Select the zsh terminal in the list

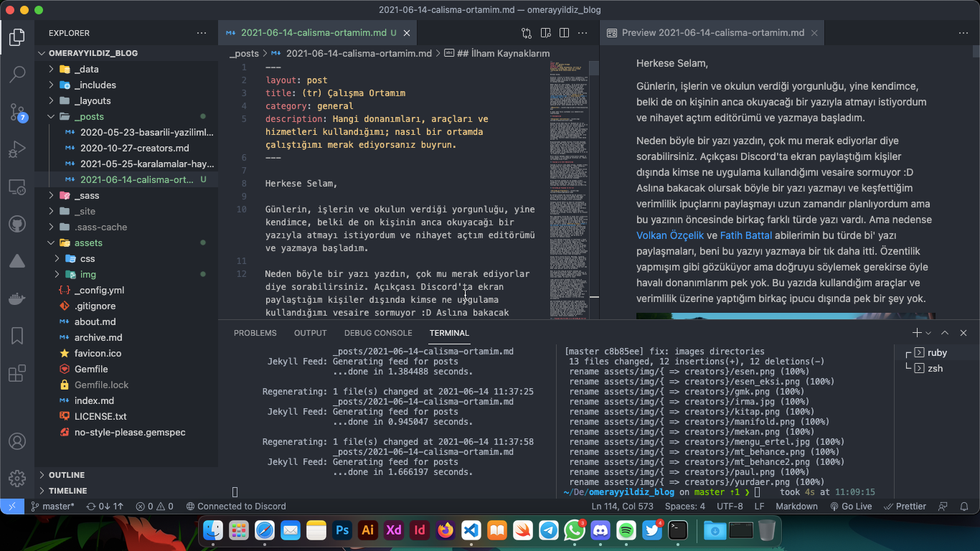click(x=936, y=369)
